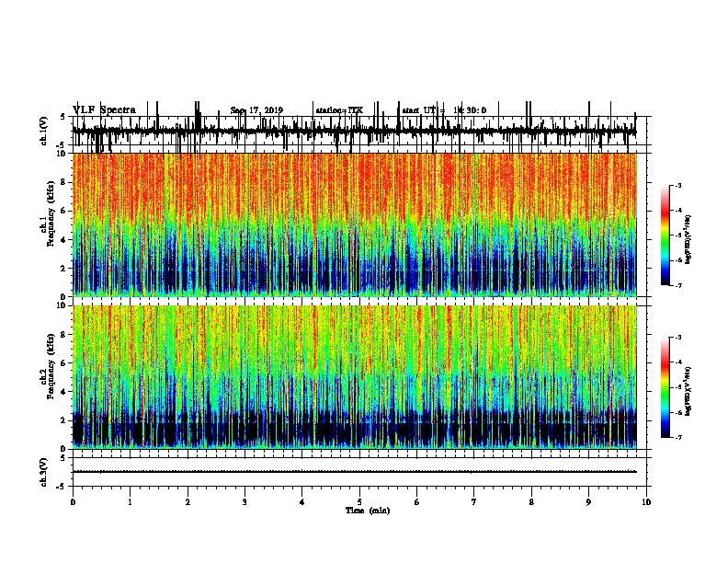
Task: Click tick label "10" on the Time axis
Action: pyautogui.click(x=646, y=502)
